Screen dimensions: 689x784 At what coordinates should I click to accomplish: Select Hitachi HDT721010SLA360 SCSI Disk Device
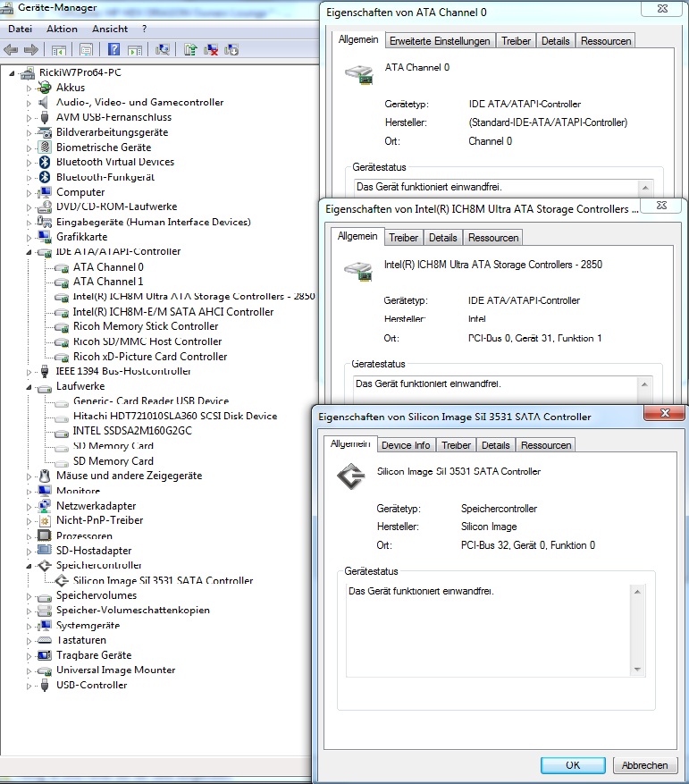(175, 416)
